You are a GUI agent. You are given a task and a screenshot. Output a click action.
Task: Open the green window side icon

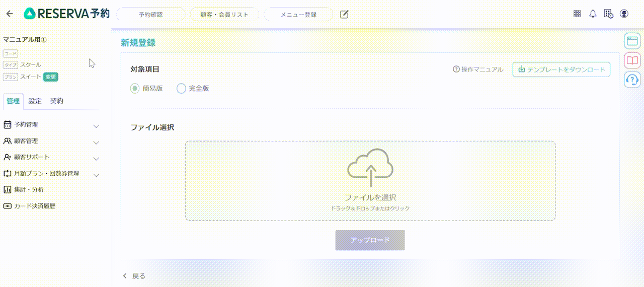(x=632, y=41)
